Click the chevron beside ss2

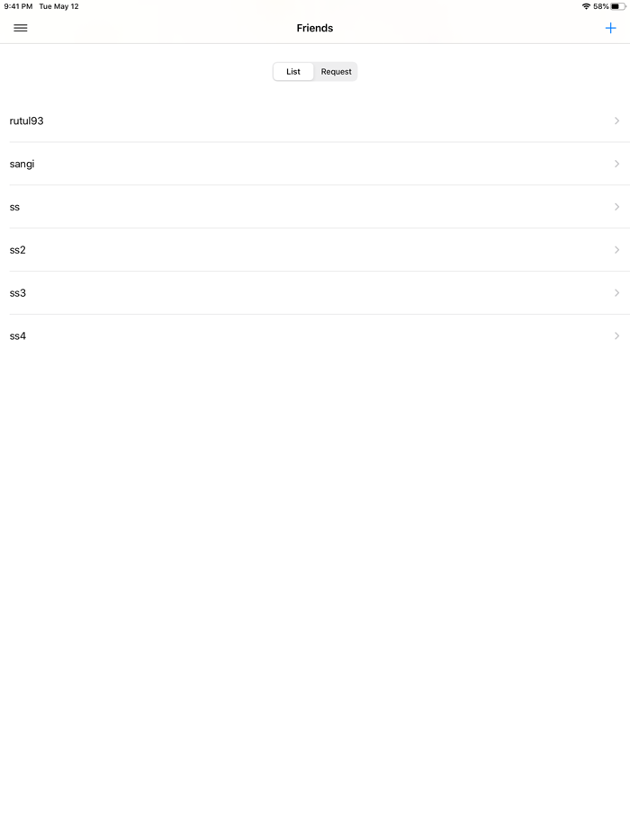pyautogui.click(x=616, y=250)
